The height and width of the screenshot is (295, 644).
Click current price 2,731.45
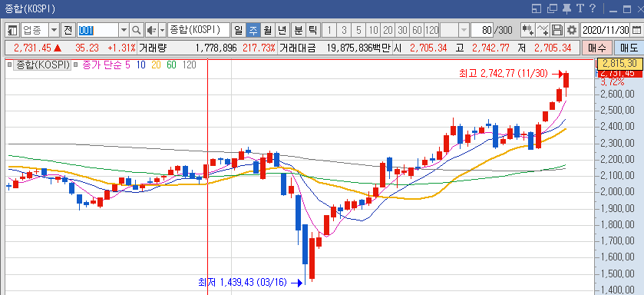click(x=33, y=48)
